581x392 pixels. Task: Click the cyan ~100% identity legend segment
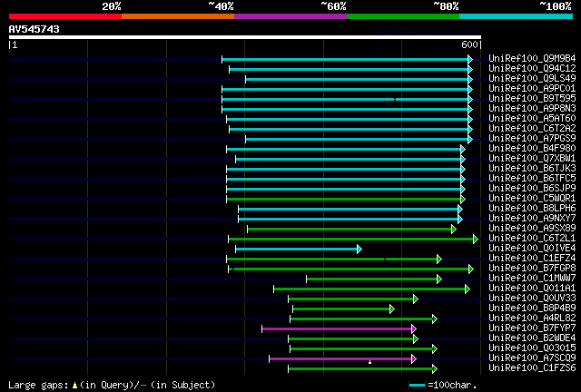pyautogui.click(x=517, y=16)
